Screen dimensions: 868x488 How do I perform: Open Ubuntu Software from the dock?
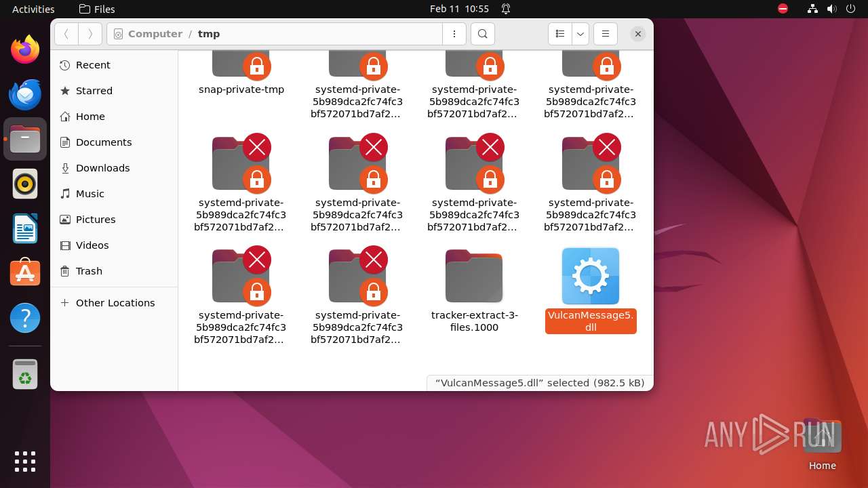click(25, 273)
